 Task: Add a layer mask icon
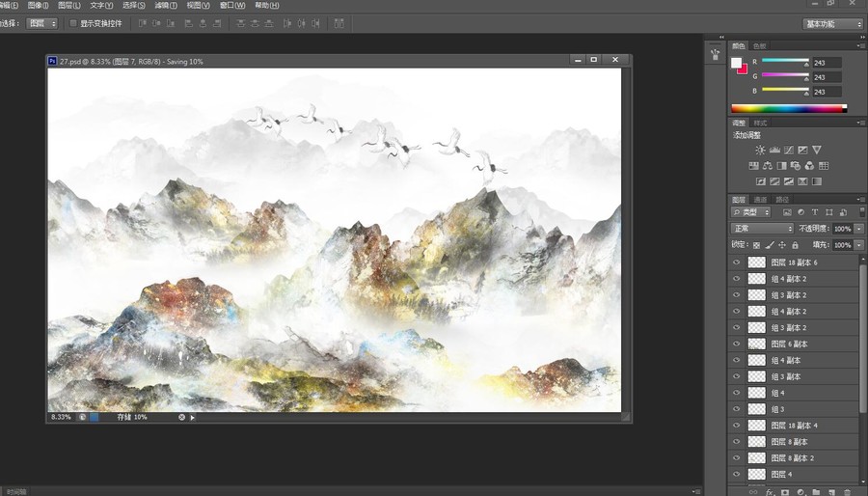click(x=784, y=491)
